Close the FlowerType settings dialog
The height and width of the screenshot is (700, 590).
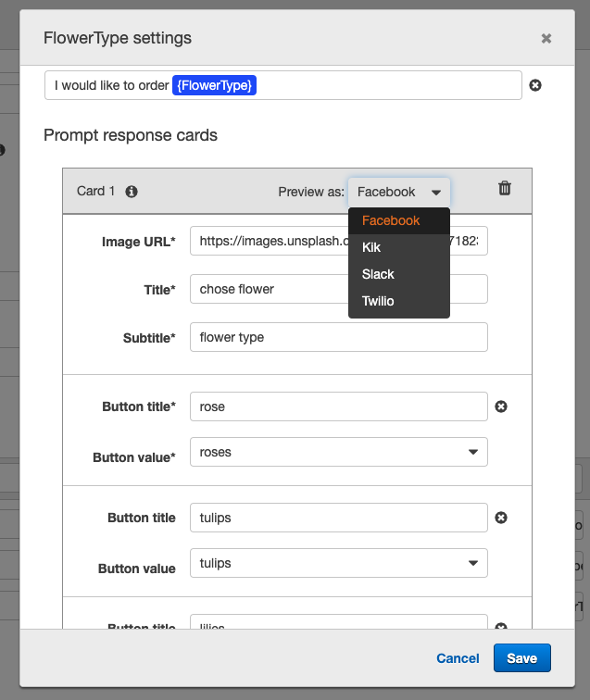click(x=546, y=38)
